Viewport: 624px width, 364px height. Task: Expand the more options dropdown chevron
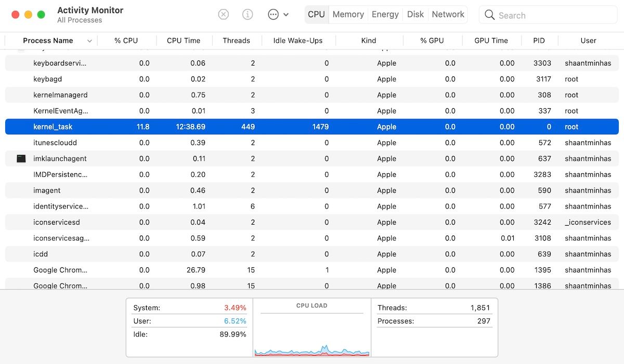pos(286,15)
